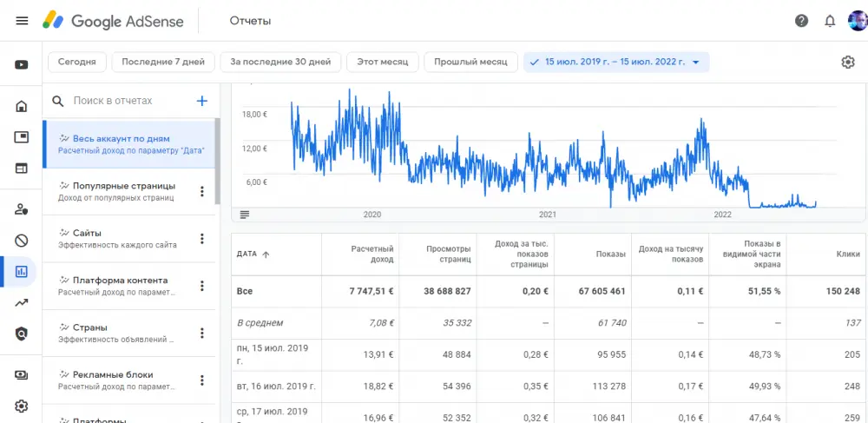The width and height of the screenshot is (868, 423).
Task: Click the YouTube icon in the sidebar
Action: (22, 64)
